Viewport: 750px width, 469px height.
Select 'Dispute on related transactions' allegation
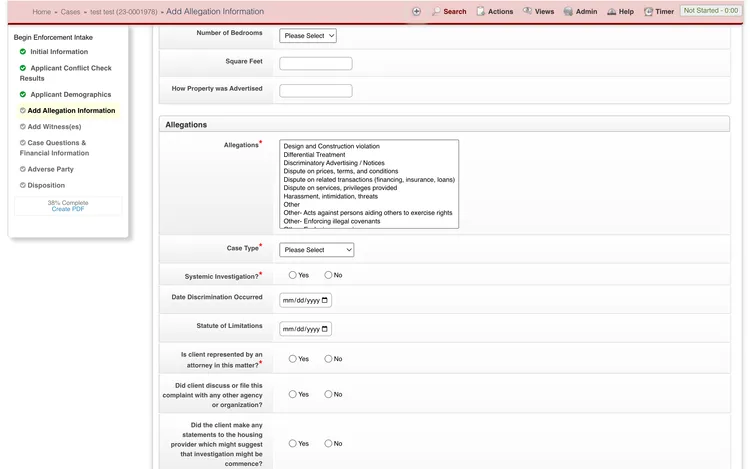(369, 180)
